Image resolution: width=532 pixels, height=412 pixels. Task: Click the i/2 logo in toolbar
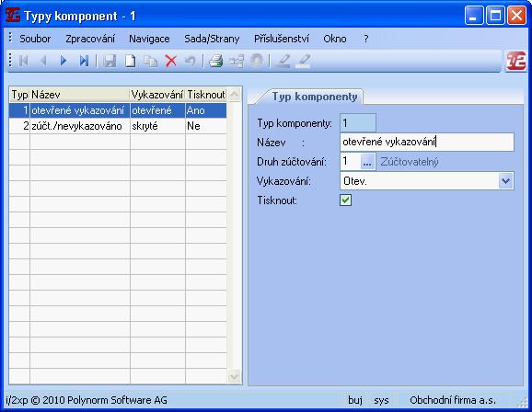pos(515,62)
